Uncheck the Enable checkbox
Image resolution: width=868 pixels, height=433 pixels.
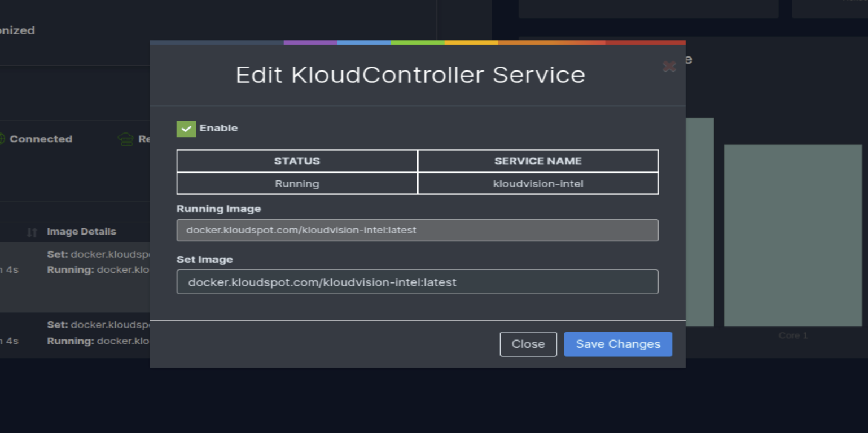coord(186,129)
